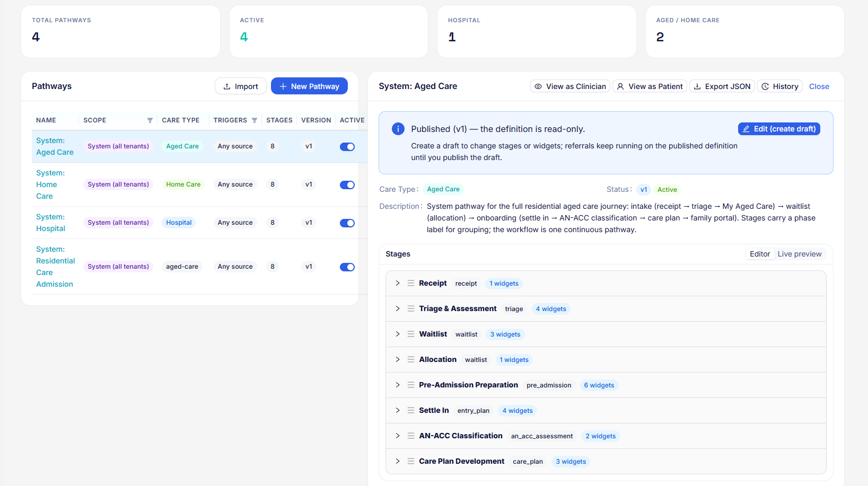Export JSON of the pathway
The image size is (868, 486).
click(x=722, y=86)
